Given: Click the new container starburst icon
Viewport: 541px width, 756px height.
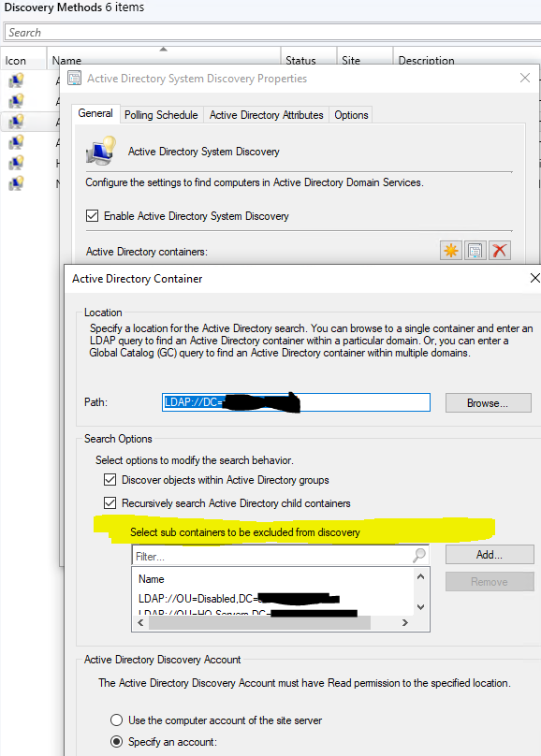Looking at the screenshot, I should pos(451,250).
